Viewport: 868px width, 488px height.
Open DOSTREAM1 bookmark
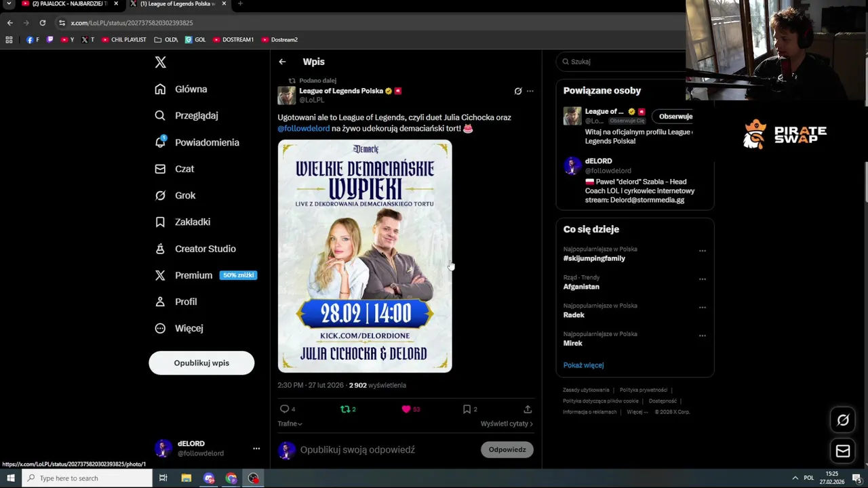233,40
